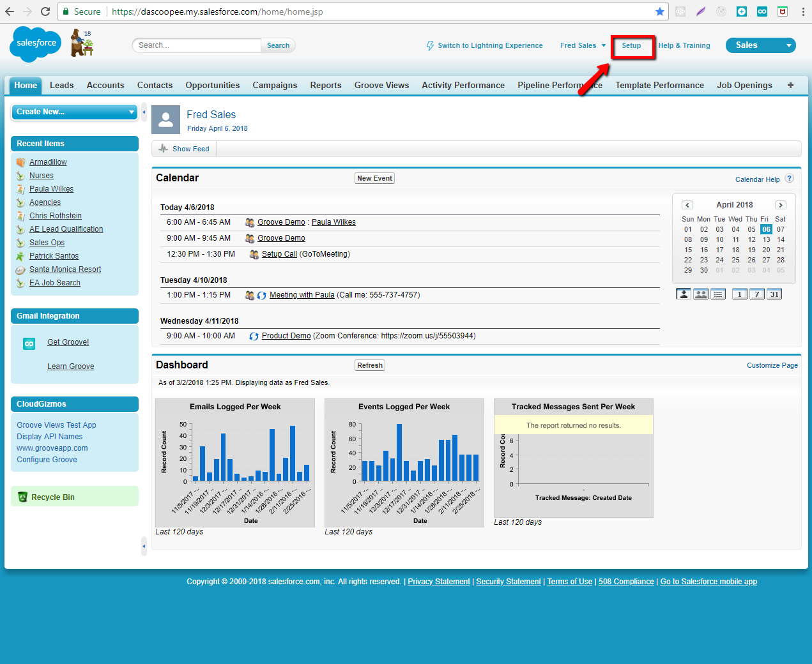Click the Show Feed pulse icon
The height and width of the screenshot is (664, 812).
[x=164, y=149]
